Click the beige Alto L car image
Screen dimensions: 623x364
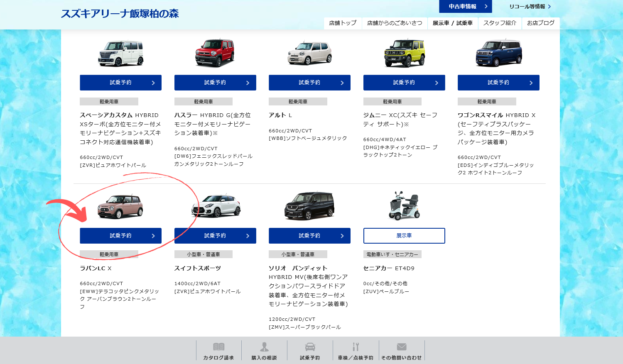coord(310,53)
